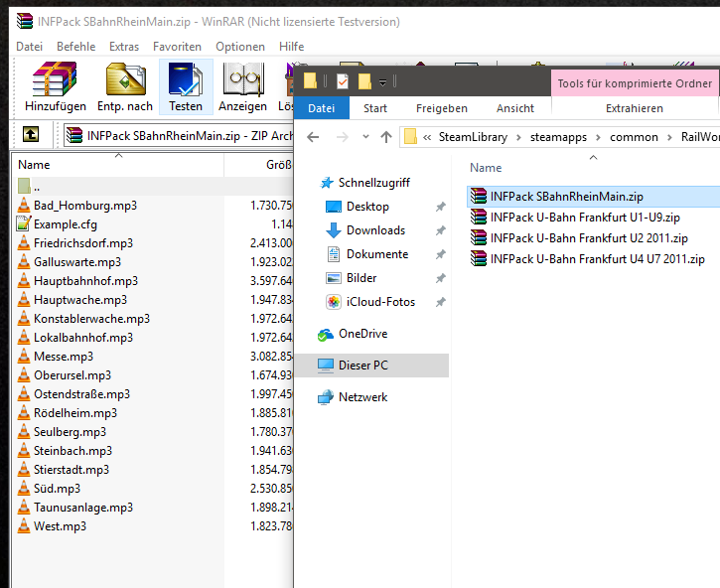Click Explorer forward arrow
Viewport: 720px width, 588px height.
point(342,137)
